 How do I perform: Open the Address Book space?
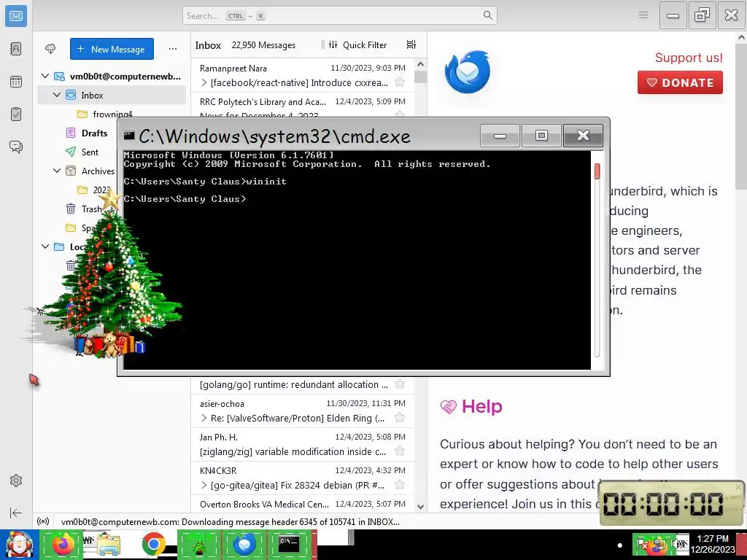(x=16, y=49)
